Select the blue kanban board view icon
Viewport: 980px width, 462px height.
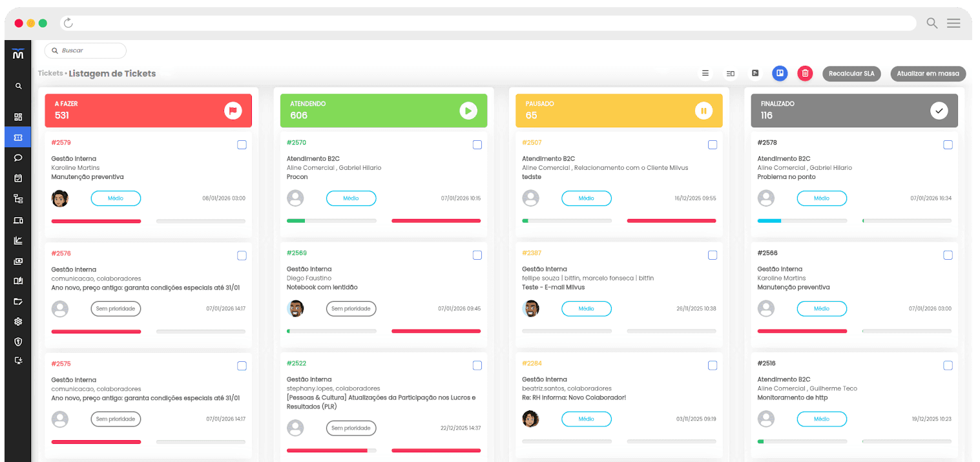780,74
